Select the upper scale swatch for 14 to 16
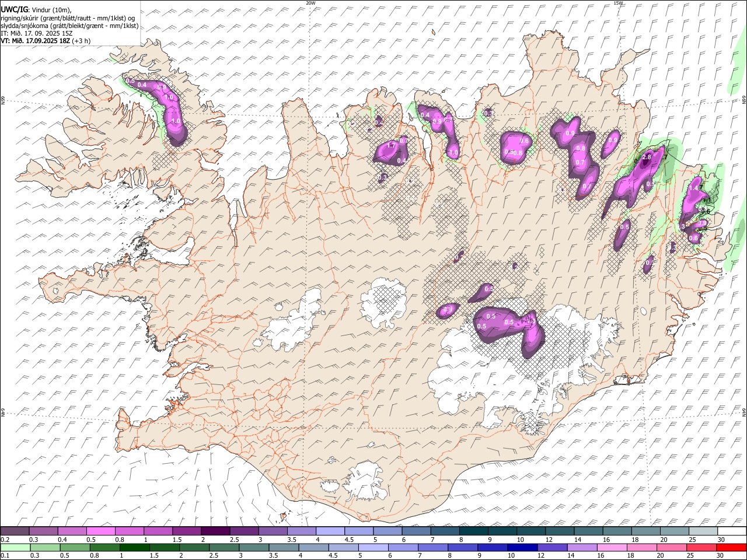 [x=589, y=531]
